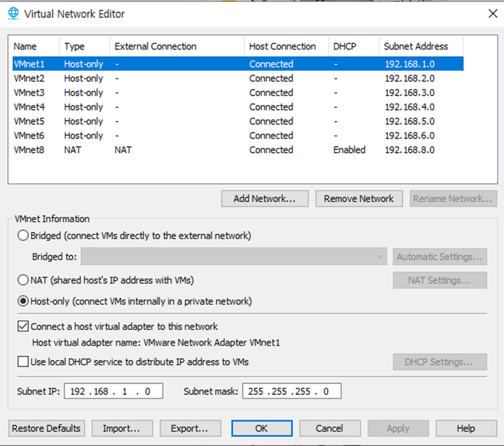The width and height of the screenshot is (504, 446).
Task: Select the VMnet2 network row
Action: tap(238, 78)
